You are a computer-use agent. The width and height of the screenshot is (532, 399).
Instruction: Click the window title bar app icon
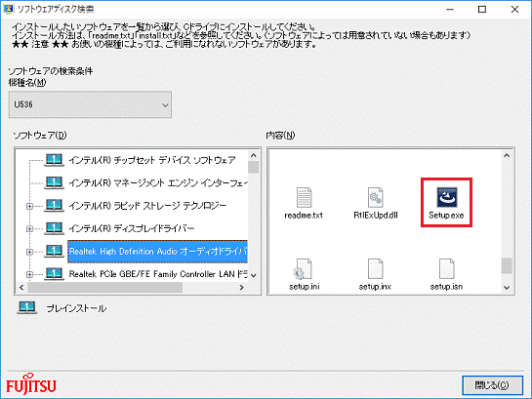click(x=8, y=9)
